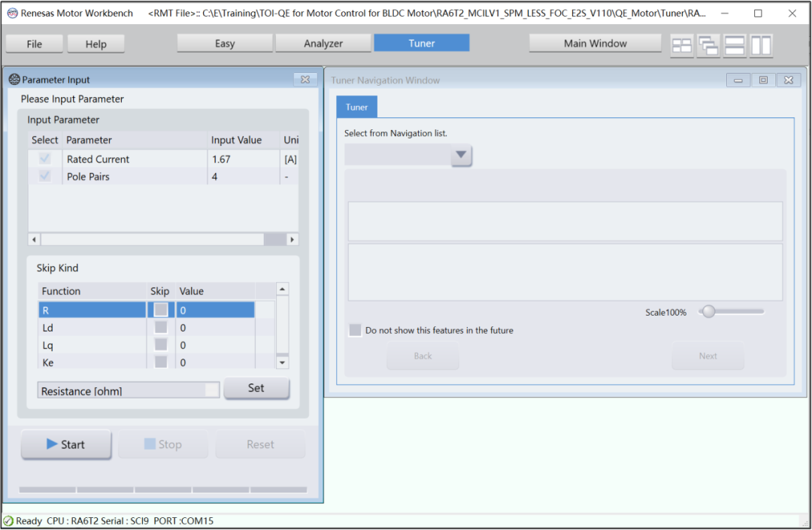This screenshot has width=812, height=530.
Task: Switch to Analyzer mode tab
Action: [x=323, y=44]
